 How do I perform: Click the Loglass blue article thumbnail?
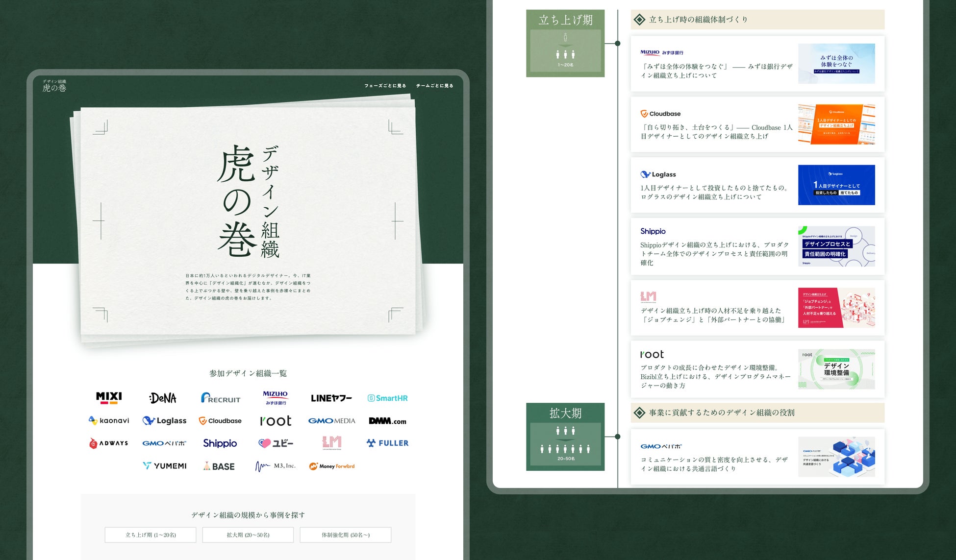coord(836,185)
